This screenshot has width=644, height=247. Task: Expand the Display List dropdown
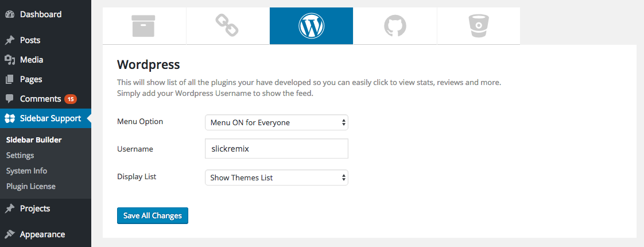277,177
